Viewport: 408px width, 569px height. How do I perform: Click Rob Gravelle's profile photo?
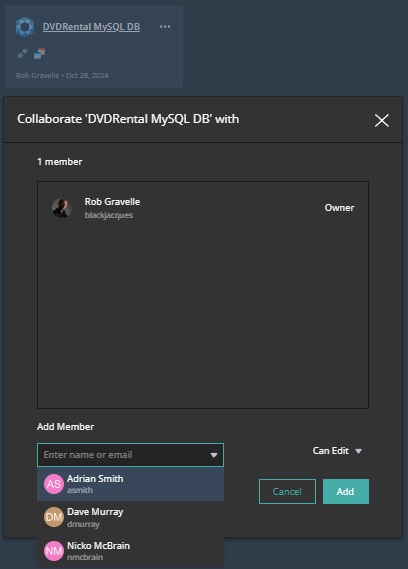(61, 208)
